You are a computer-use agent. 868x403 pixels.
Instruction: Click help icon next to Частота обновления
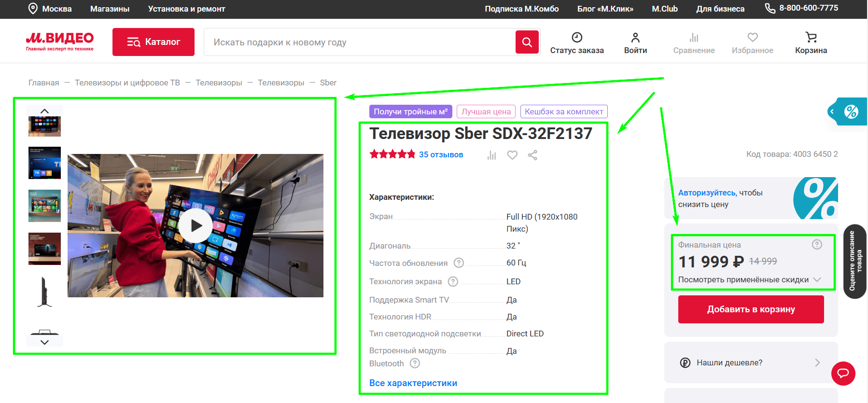point(459,263)
